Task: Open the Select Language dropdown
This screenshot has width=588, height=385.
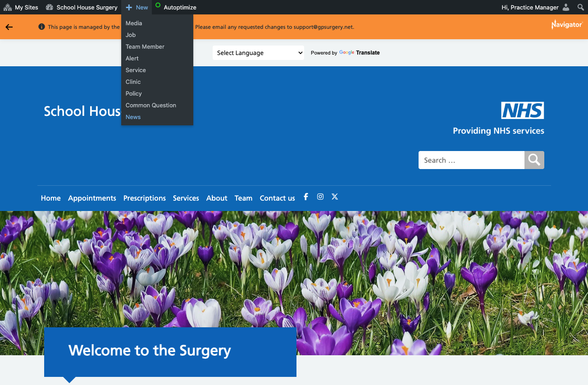Action: coord(259,53)
